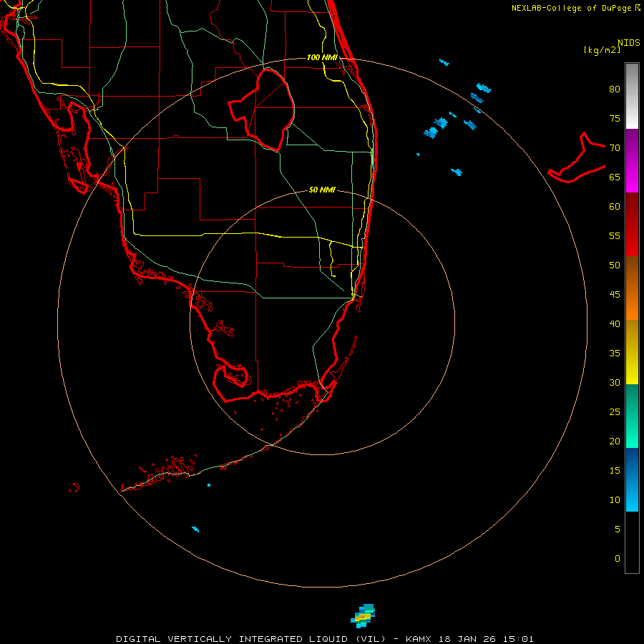644x644 pixels.
Task: Pick the blue segment of the VIL scale
Action: [632, 479]
